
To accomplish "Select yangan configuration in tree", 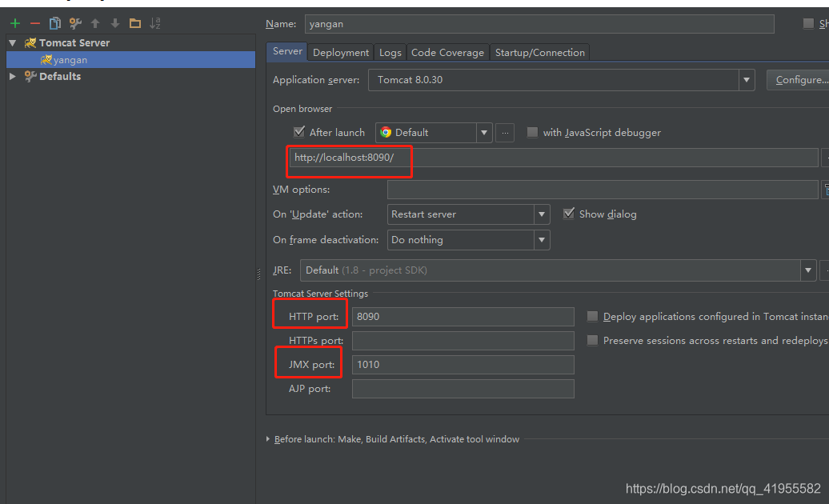I will (x=130, y=60).
